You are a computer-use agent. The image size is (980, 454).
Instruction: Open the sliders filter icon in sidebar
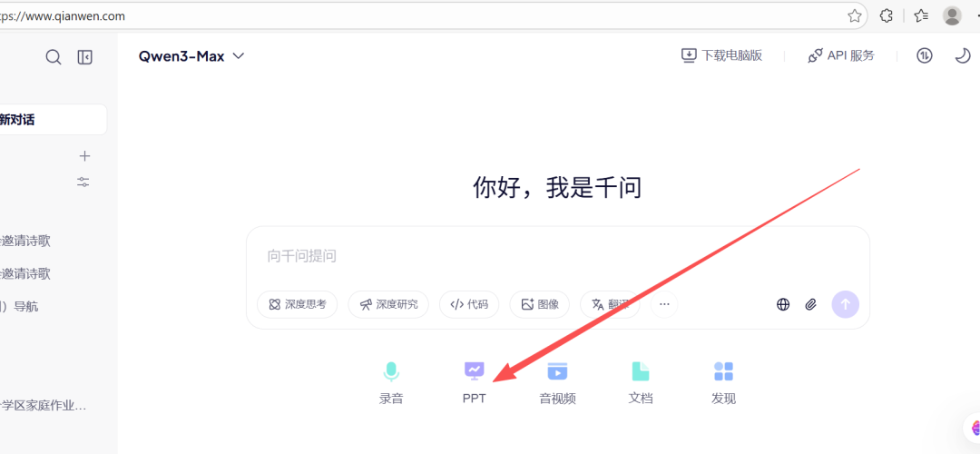point(83,182)
